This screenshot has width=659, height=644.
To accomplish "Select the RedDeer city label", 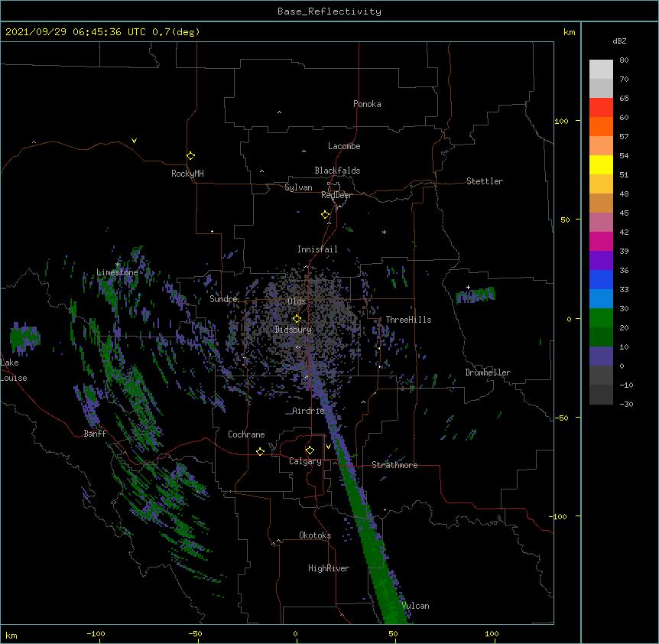I will (x=336, y=195).
